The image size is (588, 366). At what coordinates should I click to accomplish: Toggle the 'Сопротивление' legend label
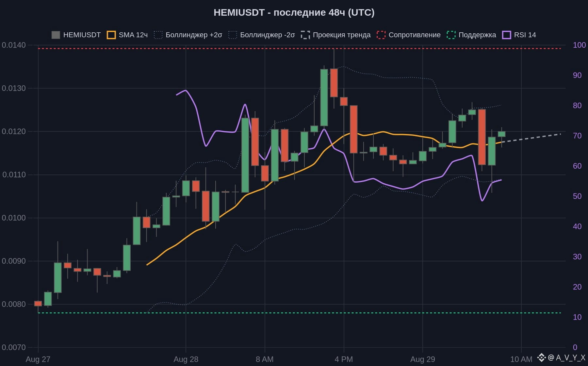pos(415,35)
